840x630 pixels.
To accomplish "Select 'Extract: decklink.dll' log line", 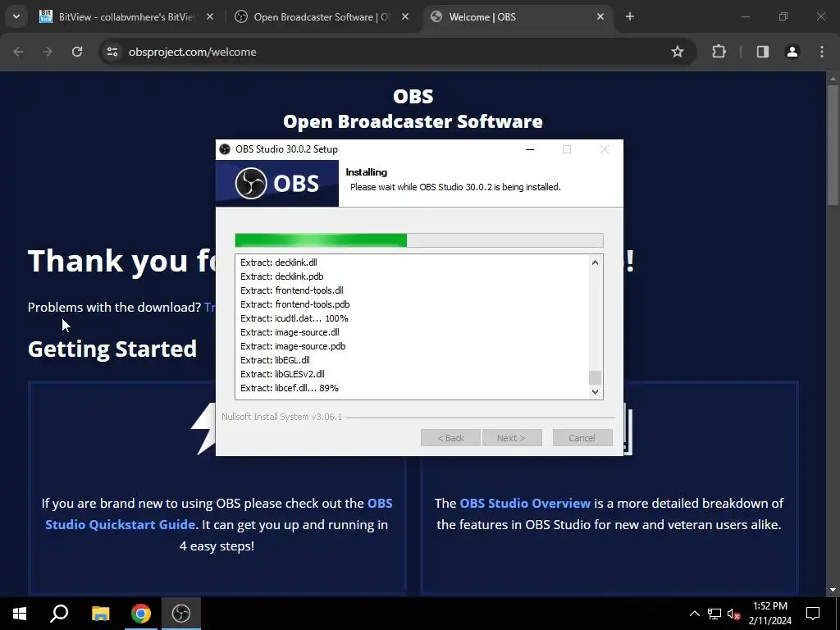I will coord(279,262).
